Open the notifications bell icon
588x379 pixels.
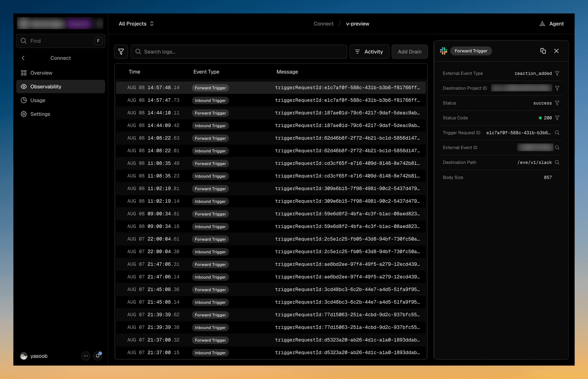(98, 356)
